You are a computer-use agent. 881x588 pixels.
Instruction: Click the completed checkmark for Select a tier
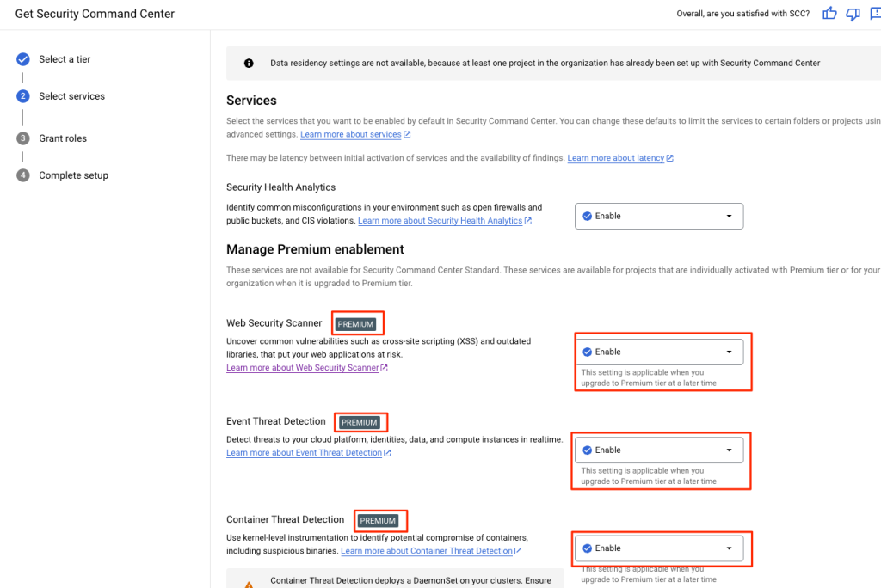[23, 59]
